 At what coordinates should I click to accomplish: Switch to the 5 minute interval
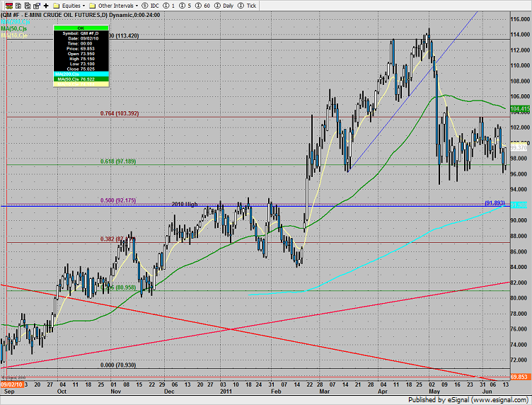(190, 6)
